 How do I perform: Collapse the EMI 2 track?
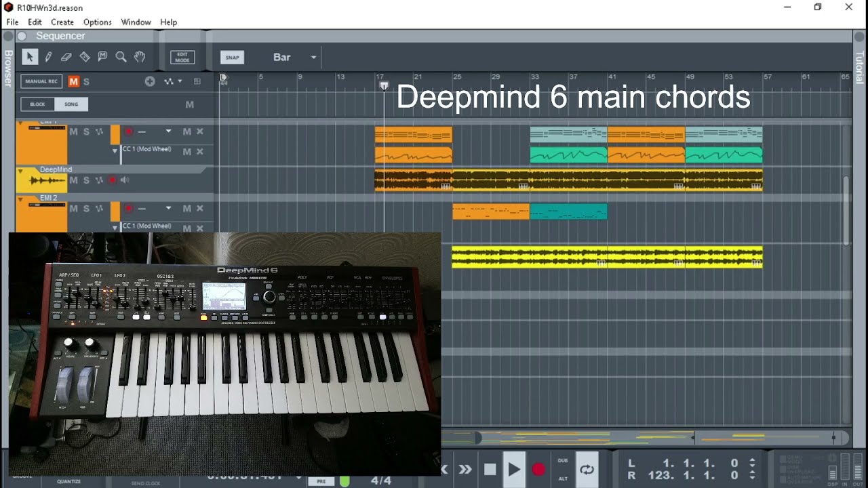20,200
